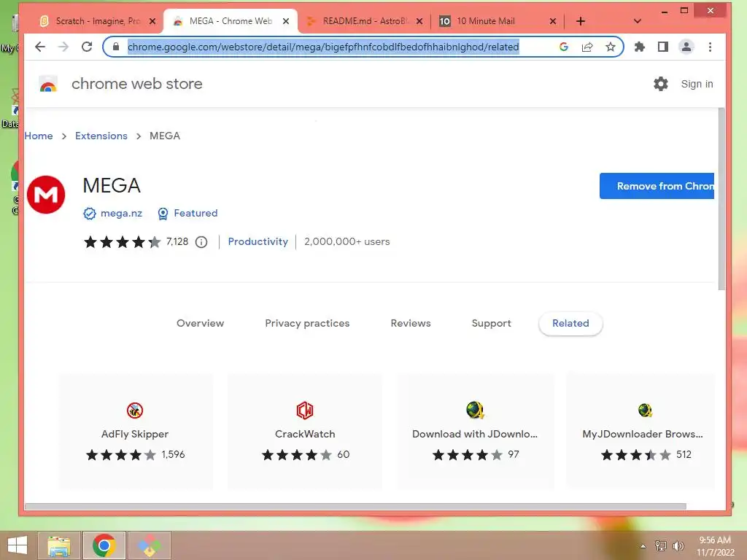Image resolution: width=747 pixels, height=560 pixels.
Task: Click the vertical page scrollbar
Action: tap(721, 199)
